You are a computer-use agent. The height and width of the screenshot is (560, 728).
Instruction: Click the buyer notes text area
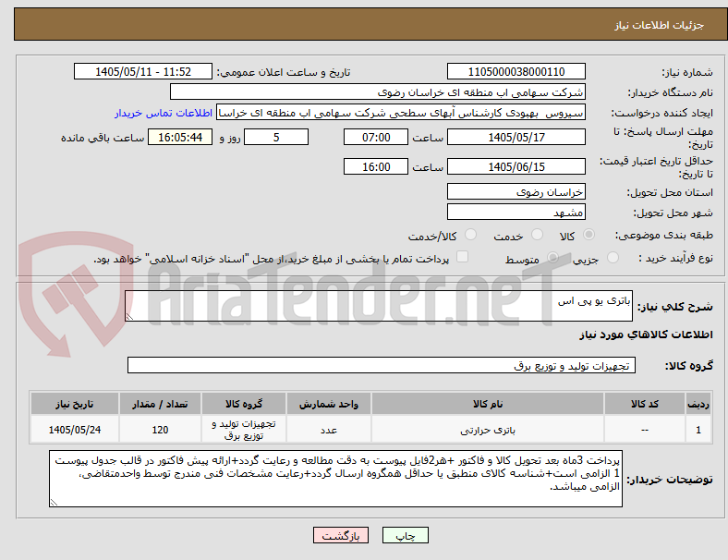click(335, 479)
